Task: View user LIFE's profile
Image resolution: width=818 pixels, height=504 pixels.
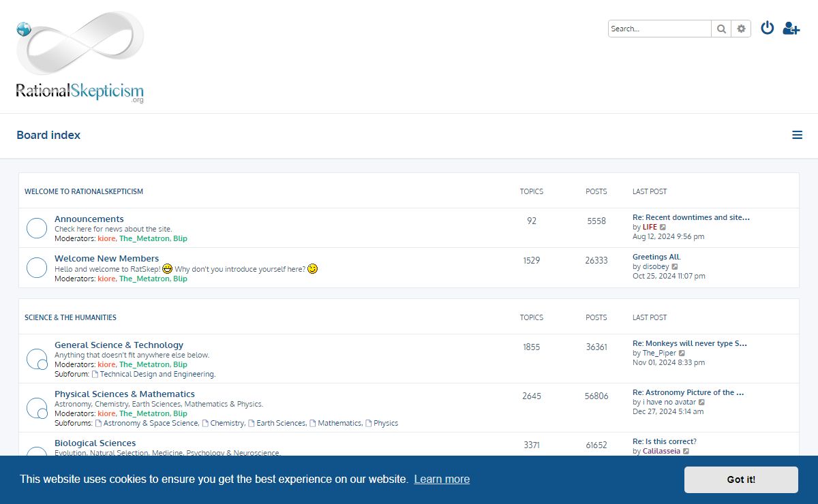Action: coord(650,227)
